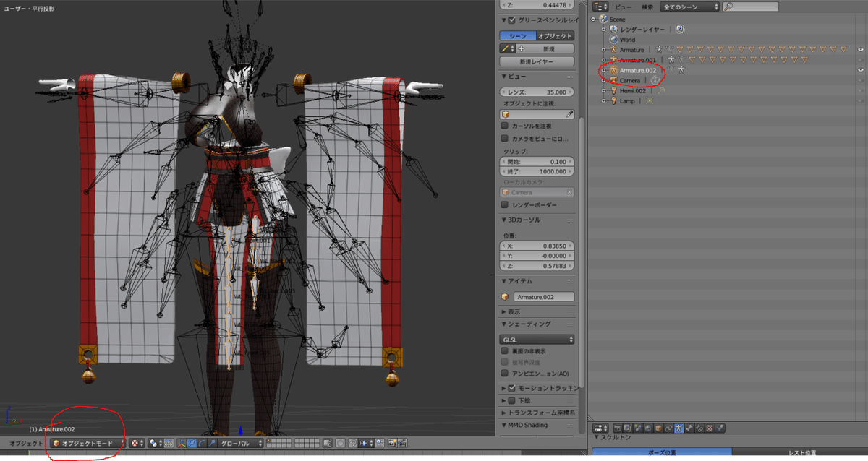Screen dimensions: 868x461
Task: Open the GLSL shading dropdown
Action: point(537,339)
